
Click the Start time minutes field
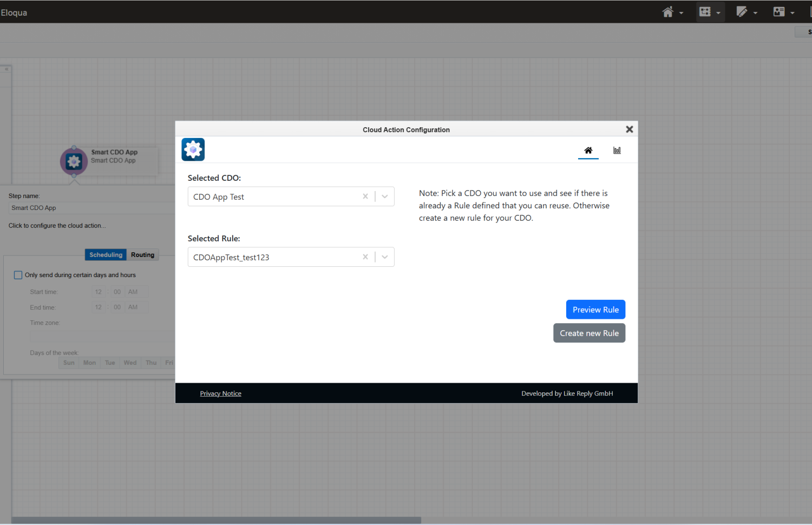pyautogui.click(x=117, y=292)
